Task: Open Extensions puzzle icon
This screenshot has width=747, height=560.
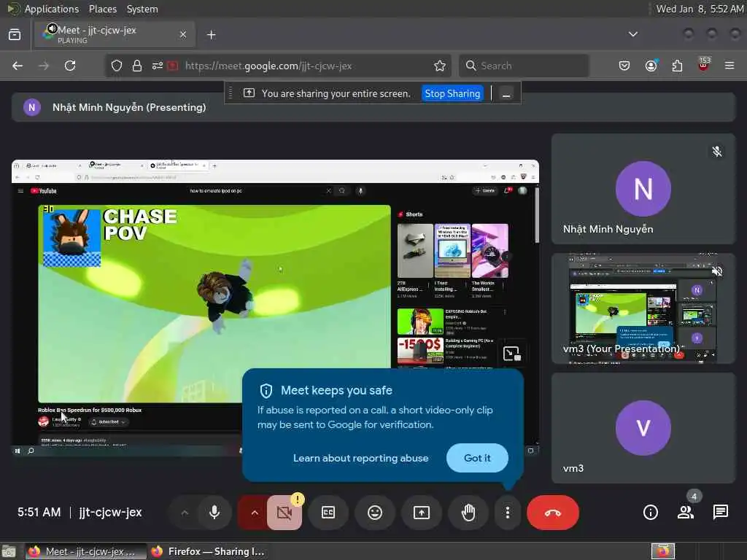Action: tap(677, 66)
